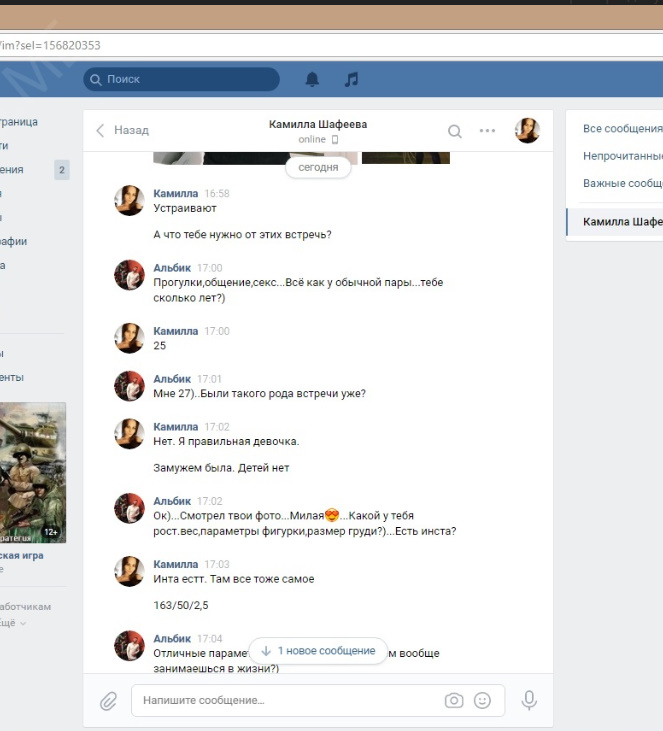
Task: Click the paperclip attach file icon
Action: [x=108, y=701]
